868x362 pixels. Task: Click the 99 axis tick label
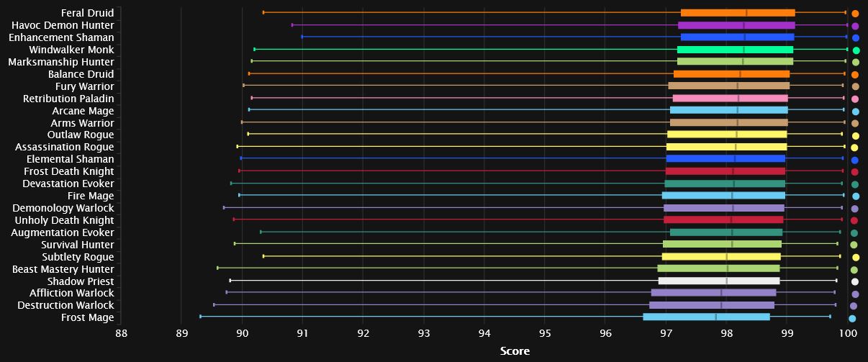[x=788, y=333]
